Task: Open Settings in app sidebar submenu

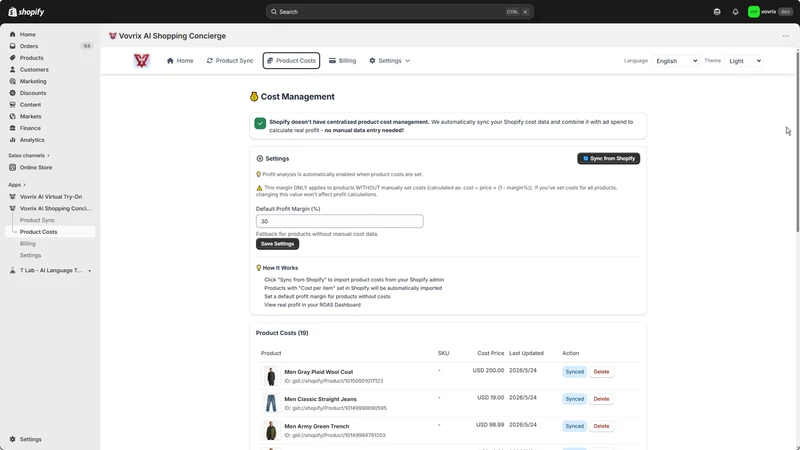Action: coord(31,255)
